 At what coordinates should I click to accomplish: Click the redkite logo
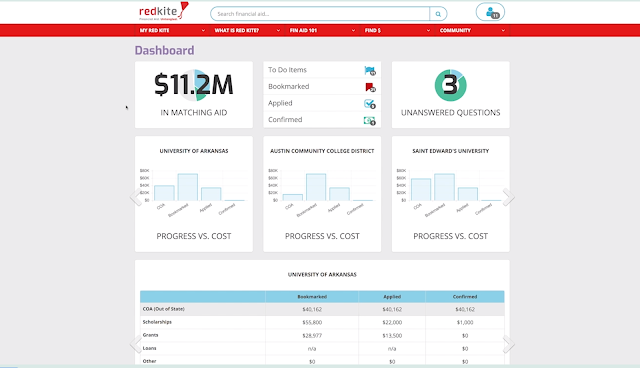pos(163,11)
